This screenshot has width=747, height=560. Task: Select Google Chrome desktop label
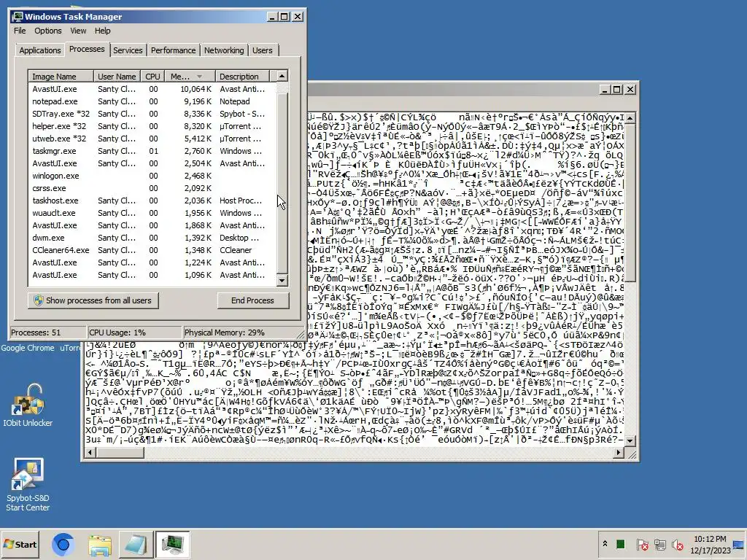[28, 348]
